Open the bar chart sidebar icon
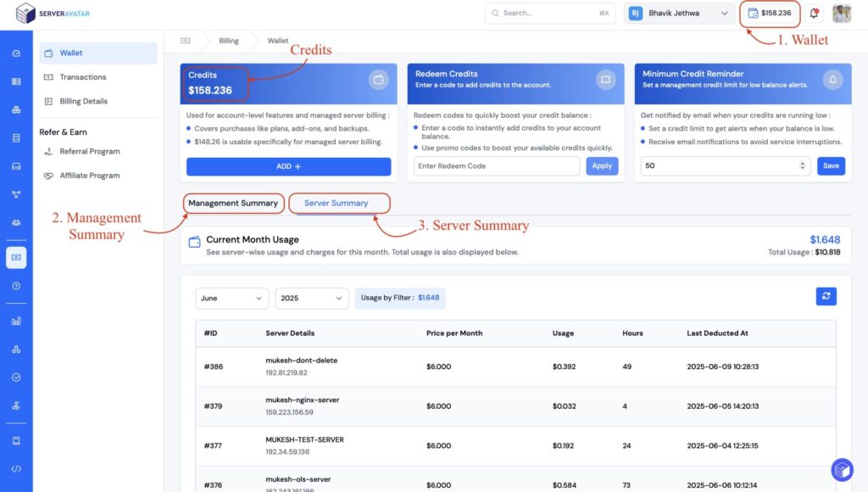Image resolution: width=868 pixels, height=492 pixels. point(16,321)
